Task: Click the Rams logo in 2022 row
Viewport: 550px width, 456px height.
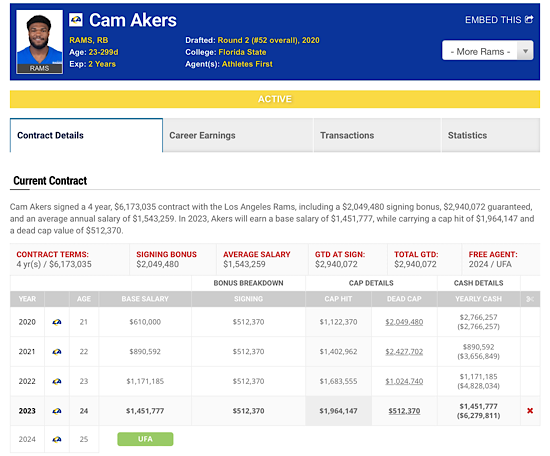Action: click(x=57, y=381)
